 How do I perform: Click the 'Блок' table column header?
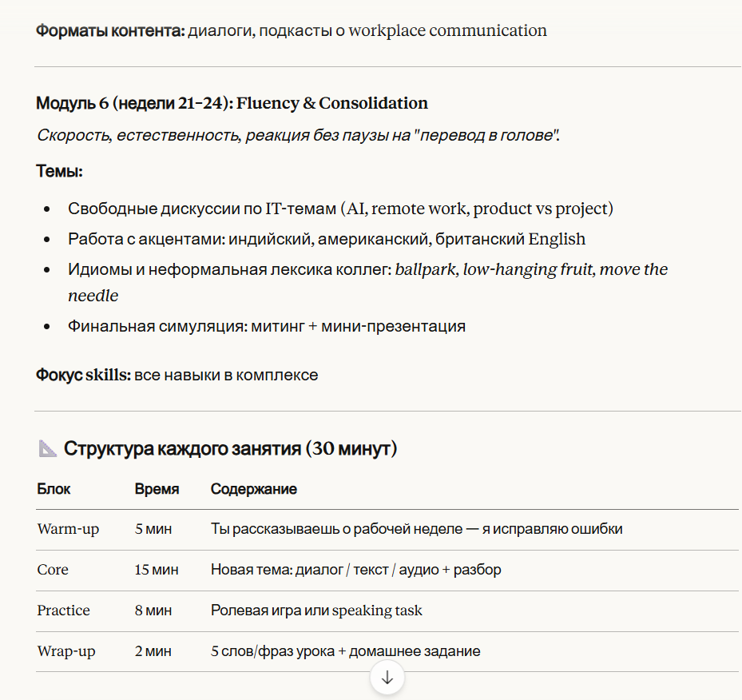(x=54, y=489)
